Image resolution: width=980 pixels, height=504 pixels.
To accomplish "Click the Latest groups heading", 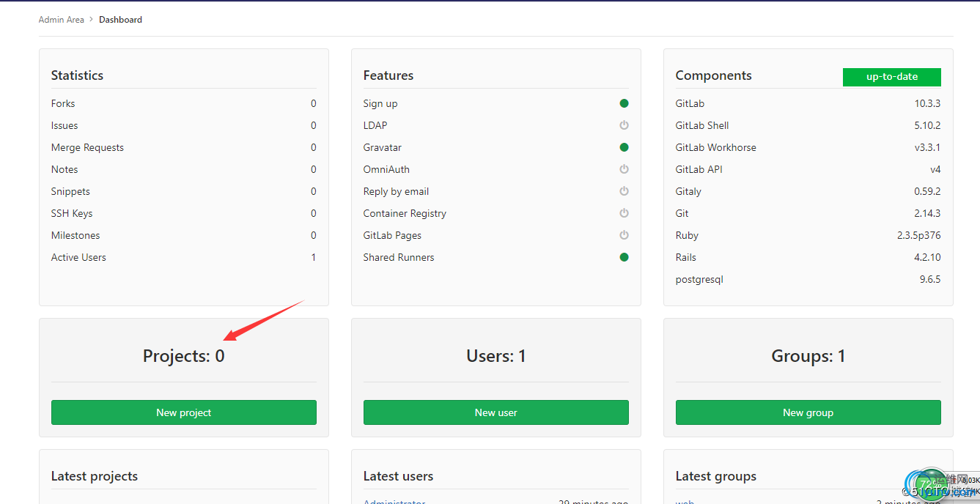I will coord(716,476).
